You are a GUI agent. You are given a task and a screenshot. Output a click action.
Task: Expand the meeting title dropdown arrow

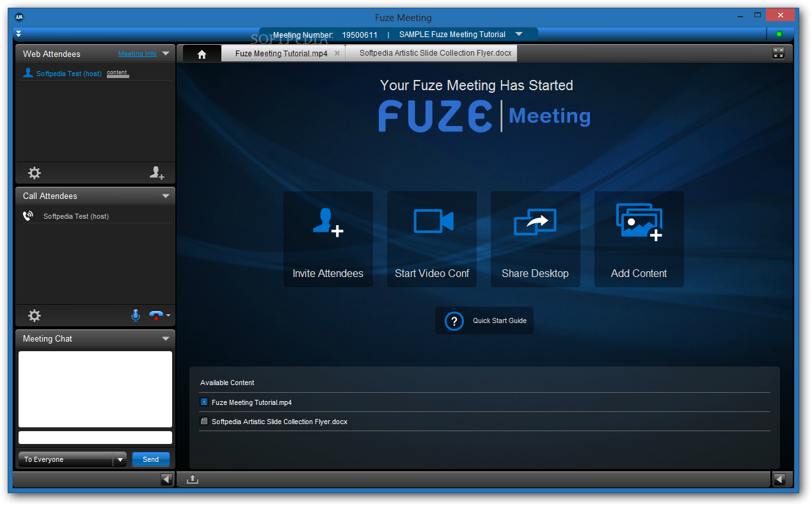[x=519, y=35]
